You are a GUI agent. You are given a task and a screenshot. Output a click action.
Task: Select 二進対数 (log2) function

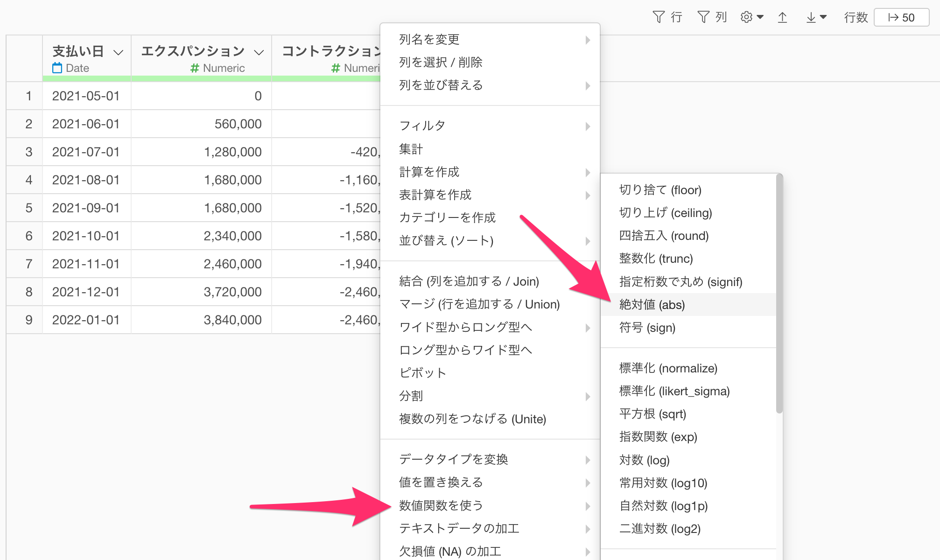click(x=688, y=529)
